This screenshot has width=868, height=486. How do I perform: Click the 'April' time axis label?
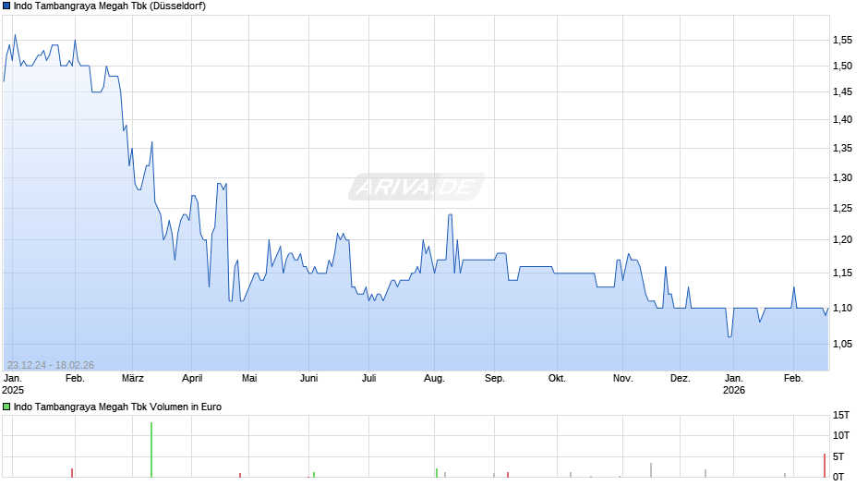click(x=192, y=379)
